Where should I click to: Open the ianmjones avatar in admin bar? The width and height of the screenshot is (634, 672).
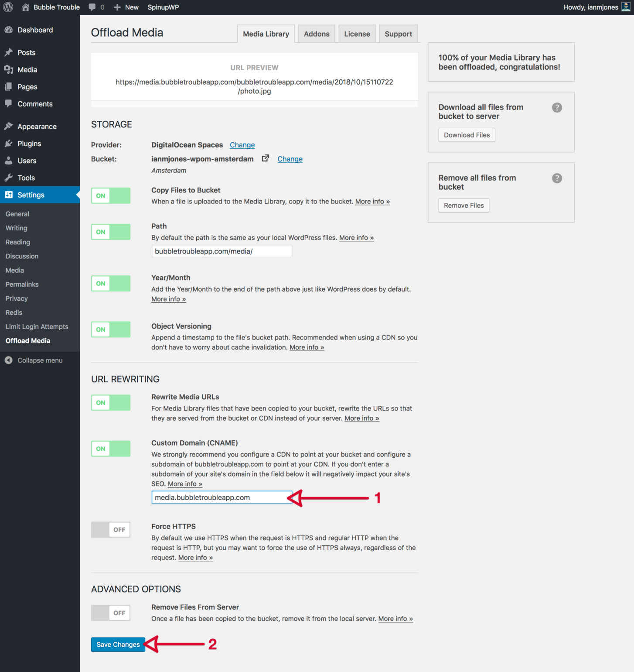point(626,7)
